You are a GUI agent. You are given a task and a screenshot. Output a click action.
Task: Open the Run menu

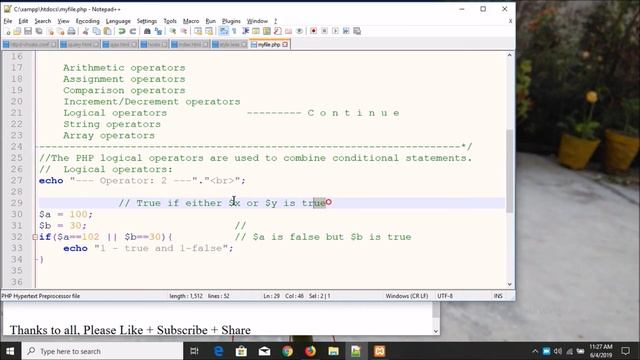point(210,21)
